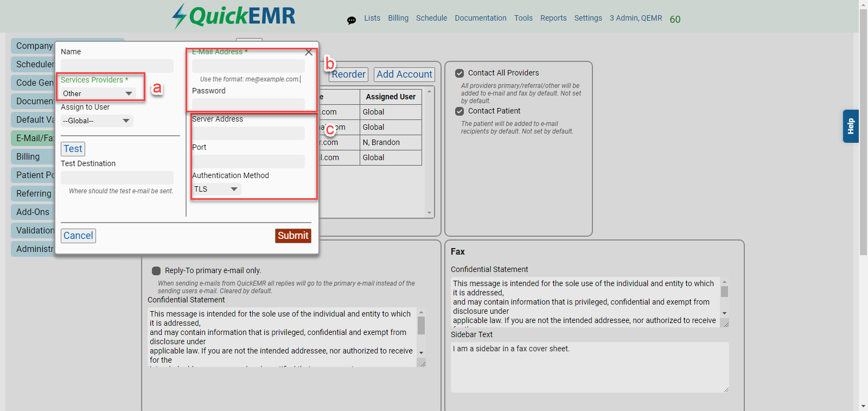Select the Billing sidebar tab
Screen dimensions: 868x411
(33, 157)
